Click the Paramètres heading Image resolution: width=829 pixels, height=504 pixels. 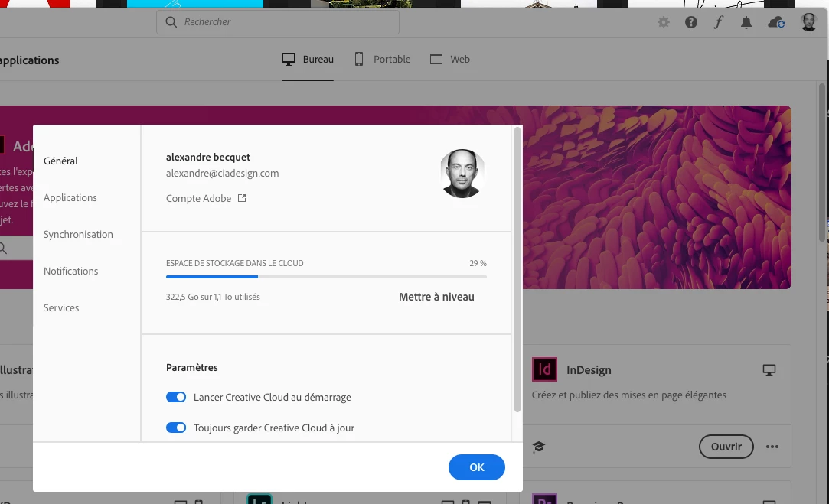(x=192, y=368)
